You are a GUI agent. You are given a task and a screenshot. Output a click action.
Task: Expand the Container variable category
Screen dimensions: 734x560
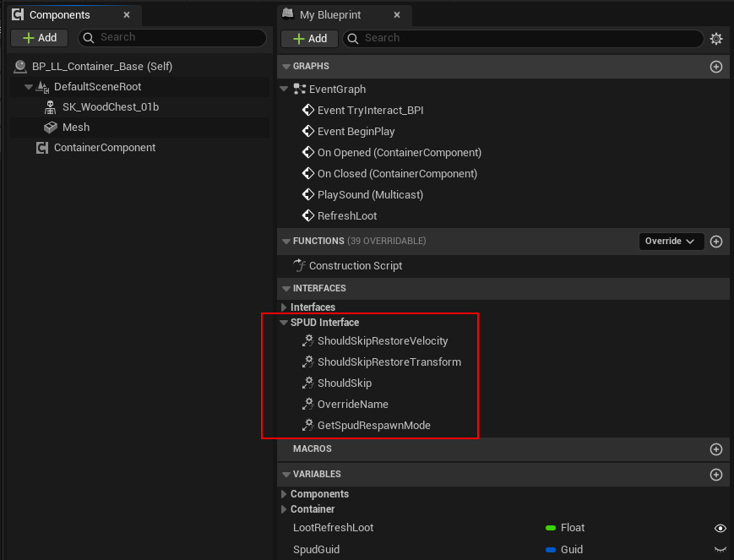coord(284,509)
